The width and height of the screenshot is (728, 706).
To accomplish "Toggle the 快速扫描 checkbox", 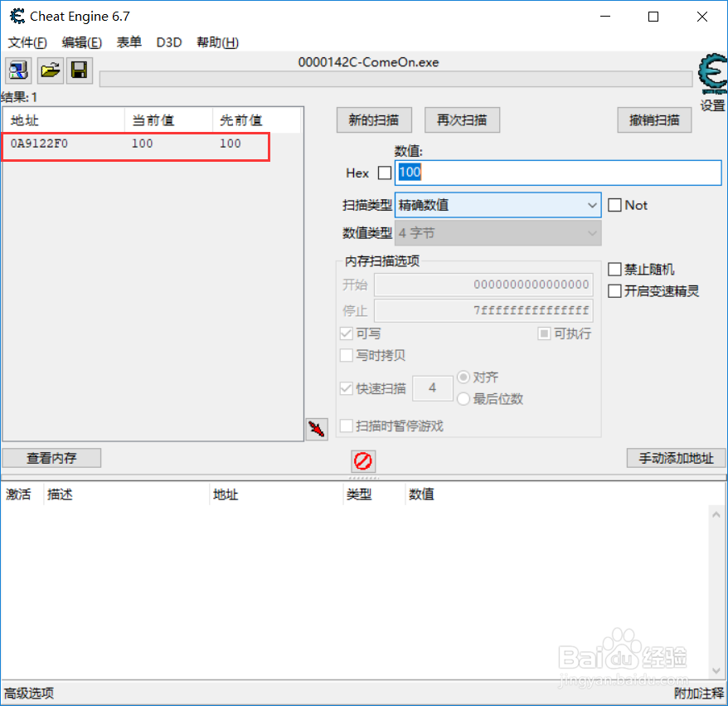I will 347,388.
